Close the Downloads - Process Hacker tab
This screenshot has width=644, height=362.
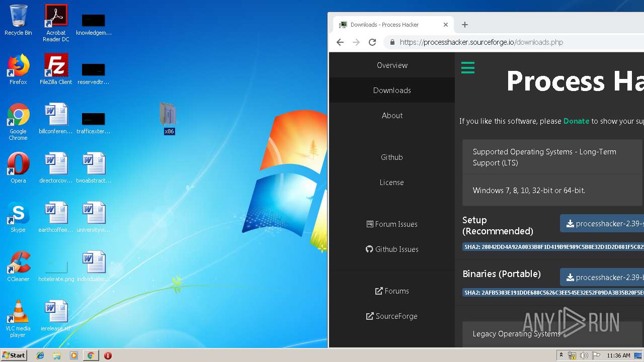pyautogui.click(x=446, y=25)
